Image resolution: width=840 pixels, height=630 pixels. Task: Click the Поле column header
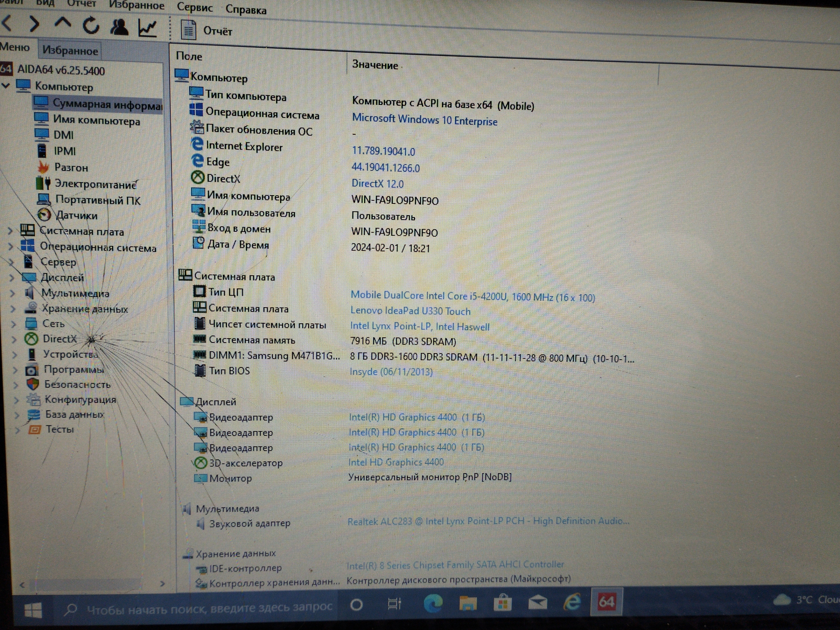[189, 56]
